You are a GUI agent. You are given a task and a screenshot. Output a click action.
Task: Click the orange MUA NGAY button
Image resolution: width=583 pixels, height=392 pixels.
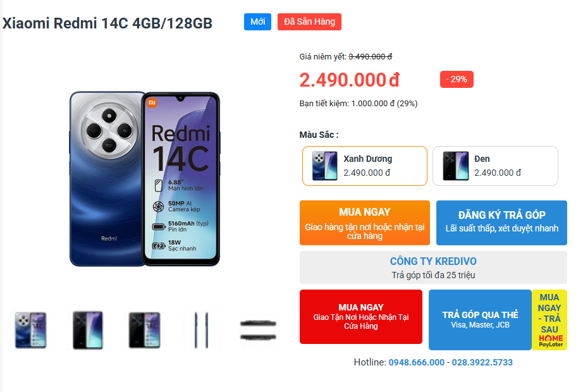tap(365, 223)
